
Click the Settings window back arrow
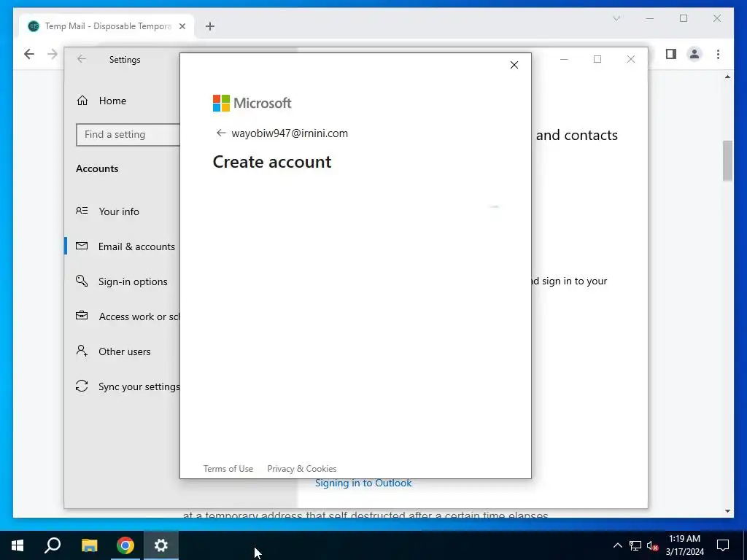click(82, 59)
